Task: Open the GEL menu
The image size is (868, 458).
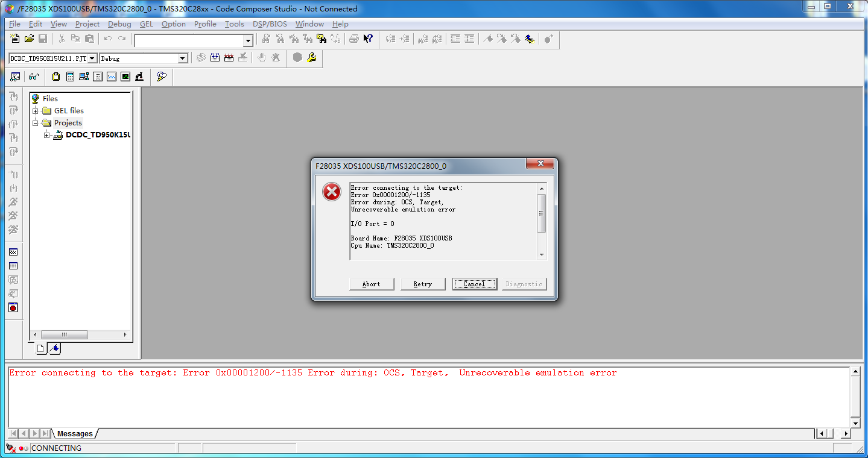Action: 147,24
